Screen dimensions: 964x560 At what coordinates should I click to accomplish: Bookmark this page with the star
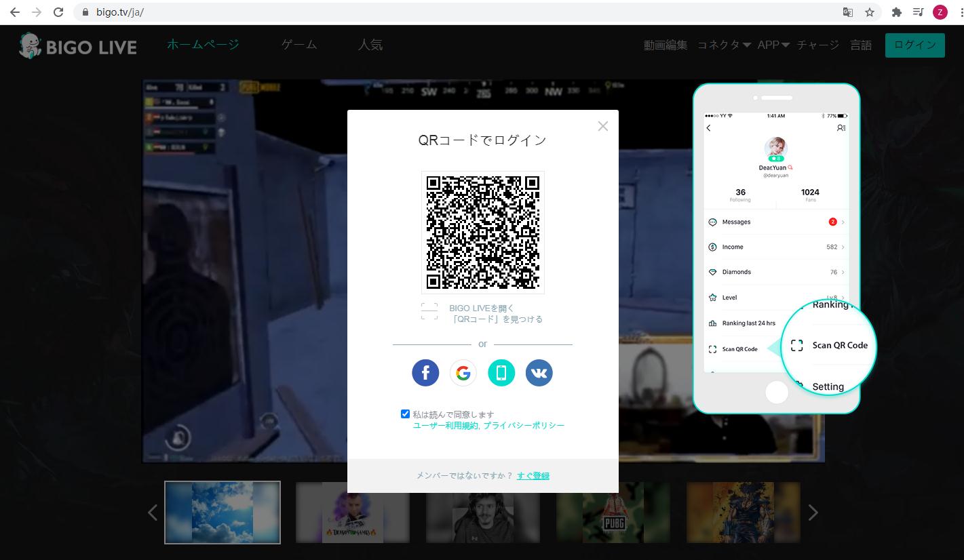click(x=869, y=12)
